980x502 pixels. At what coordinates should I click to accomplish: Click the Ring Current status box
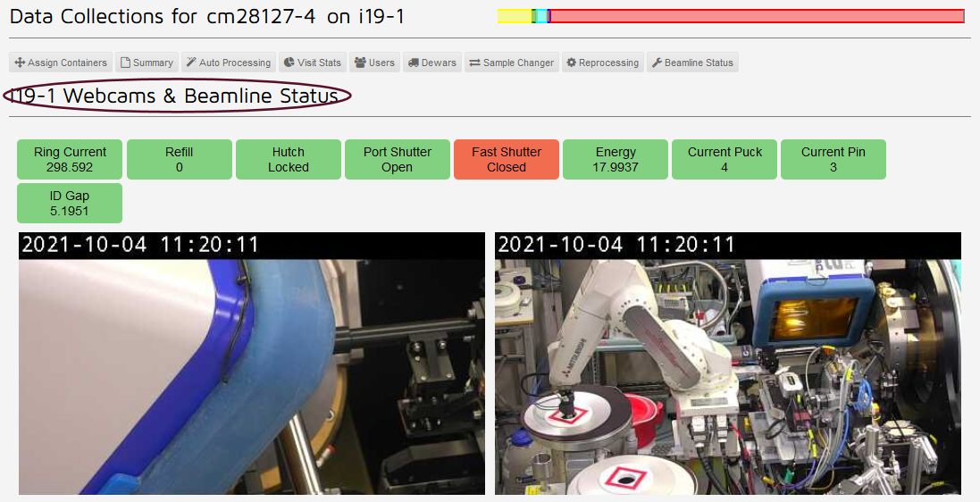tap(70, 160)
